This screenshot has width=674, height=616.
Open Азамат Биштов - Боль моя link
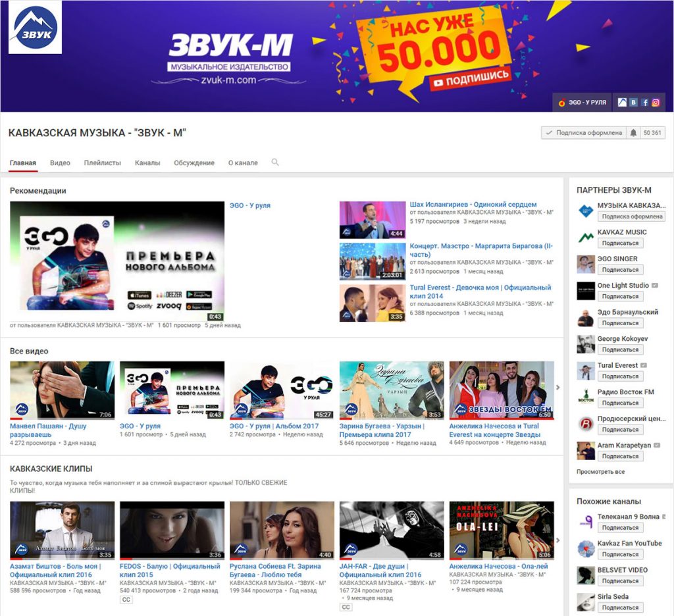pyautogui.click(x=55, y=571)
